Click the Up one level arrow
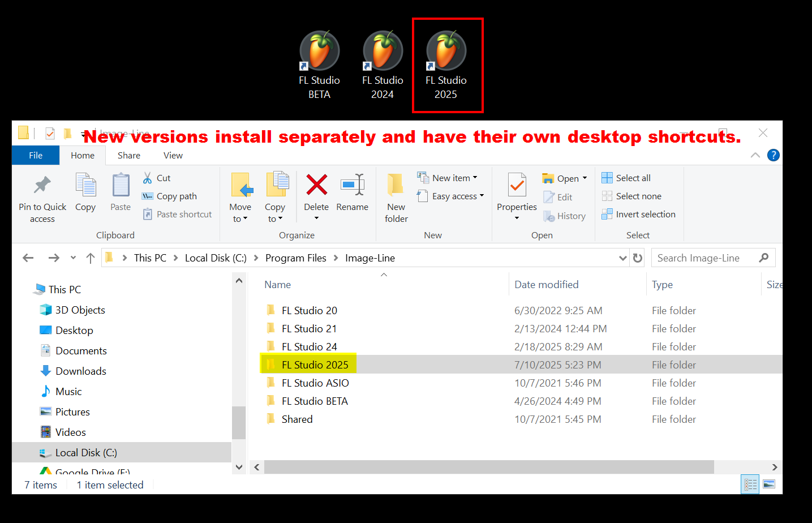The height and width of the screenshot is (523, 812). pyautogui.click(x=91, y=258)
